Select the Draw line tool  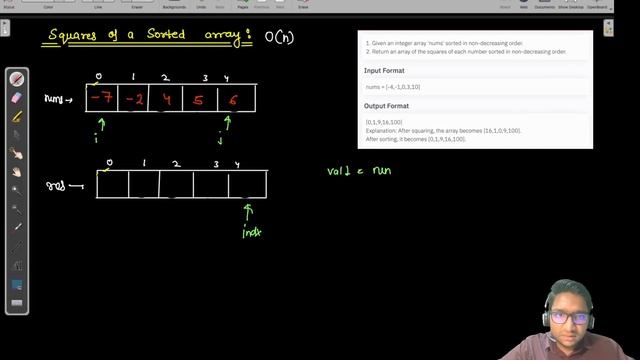[17, 247]
